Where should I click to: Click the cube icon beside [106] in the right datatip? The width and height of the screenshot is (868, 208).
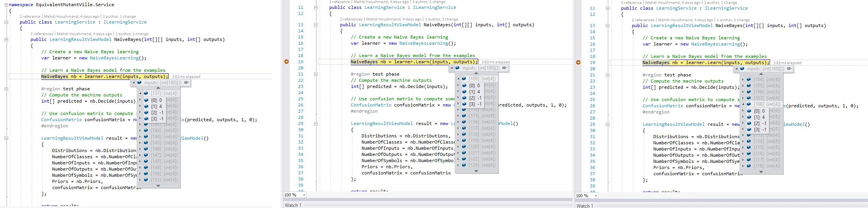pyautogui.click(x=749, y=92)
